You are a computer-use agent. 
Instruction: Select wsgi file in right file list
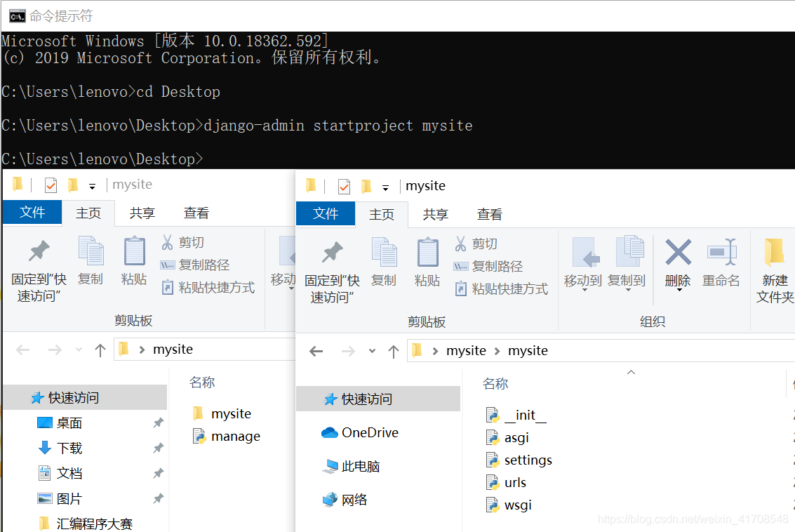coord(509,505)
